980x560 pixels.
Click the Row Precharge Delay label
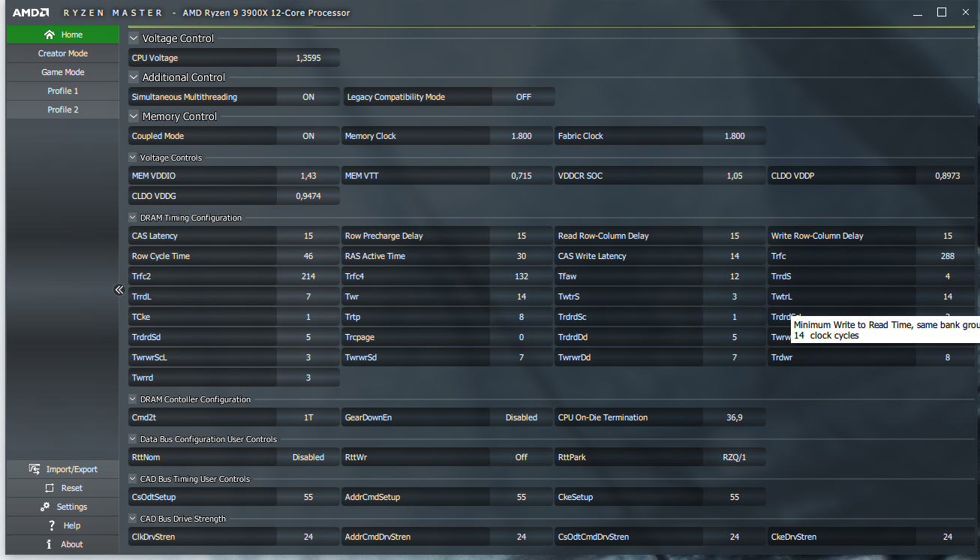(384, 236)
